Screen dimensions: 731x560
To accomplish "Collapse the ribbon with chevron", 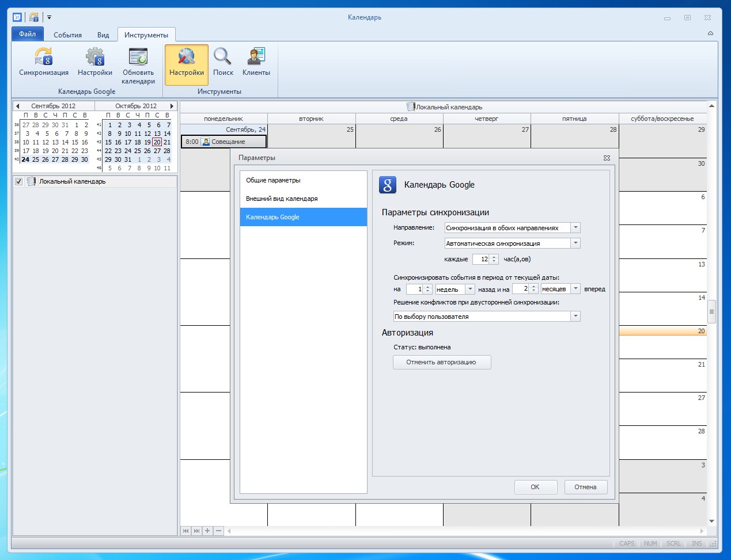I will [710, 33].
